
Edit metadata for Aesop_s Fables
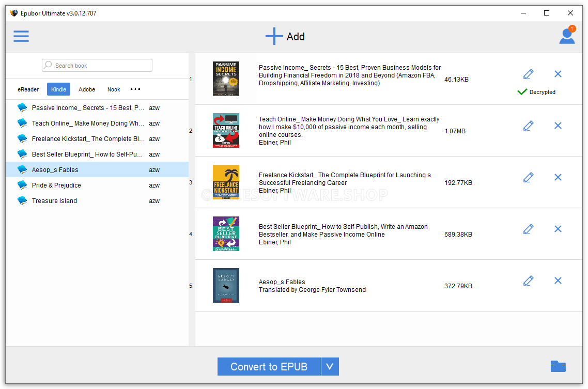529,281
